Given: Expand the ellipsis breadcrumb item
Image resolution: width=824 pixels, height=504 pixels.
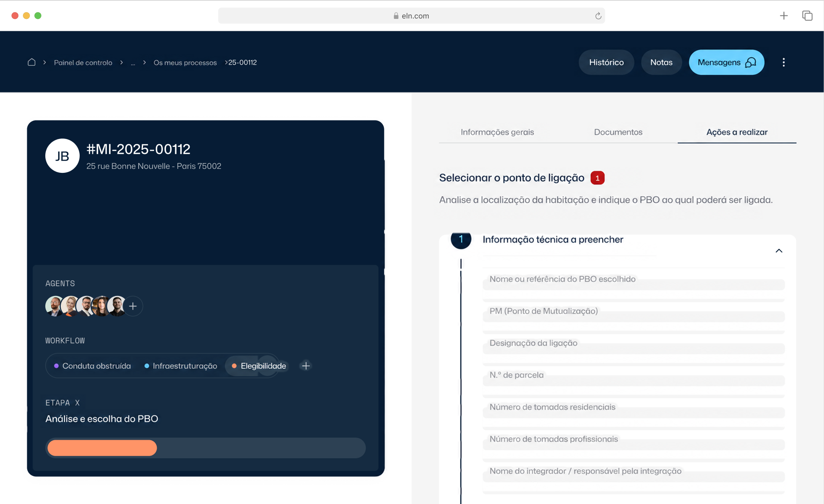Looking at the screenshot, I should coord(133,62).
